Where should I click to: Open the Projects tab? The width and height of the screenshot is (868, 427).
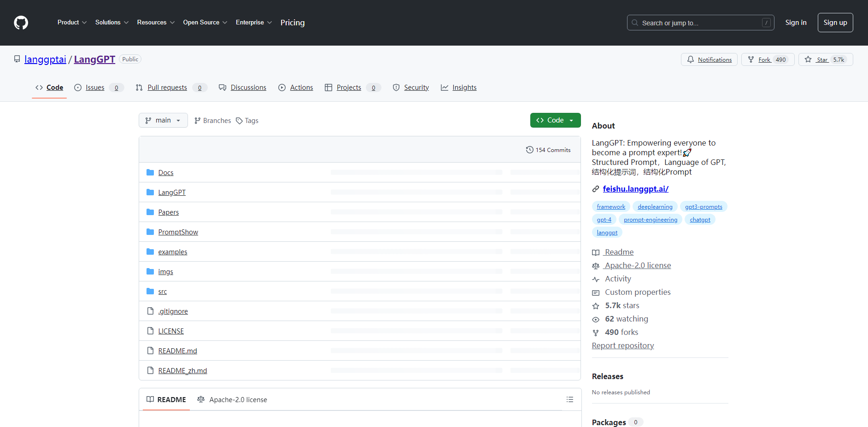352,88
